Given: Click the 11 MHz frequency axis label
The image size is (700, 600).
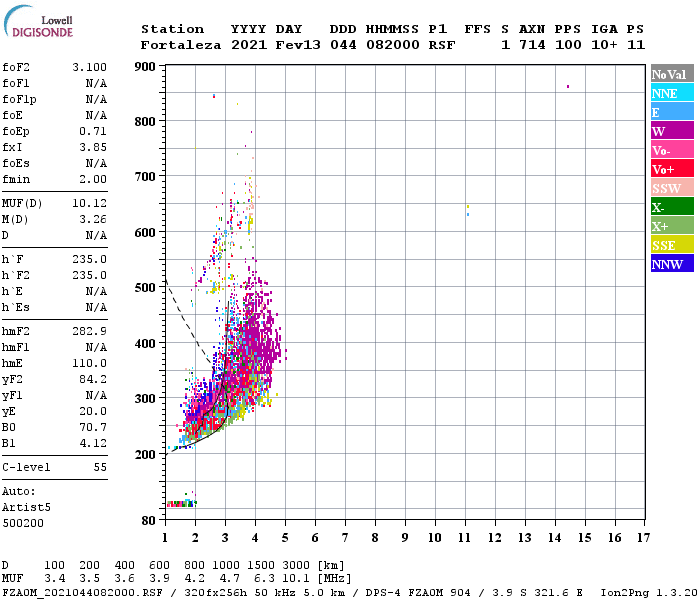Looking at the screenshot, I should 465,538.
